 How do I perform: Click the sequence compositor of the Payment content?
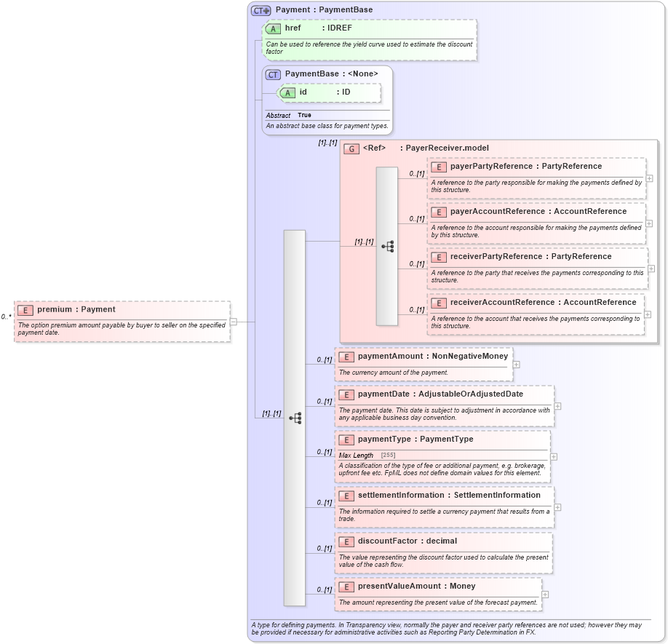(x=295, y=417)
